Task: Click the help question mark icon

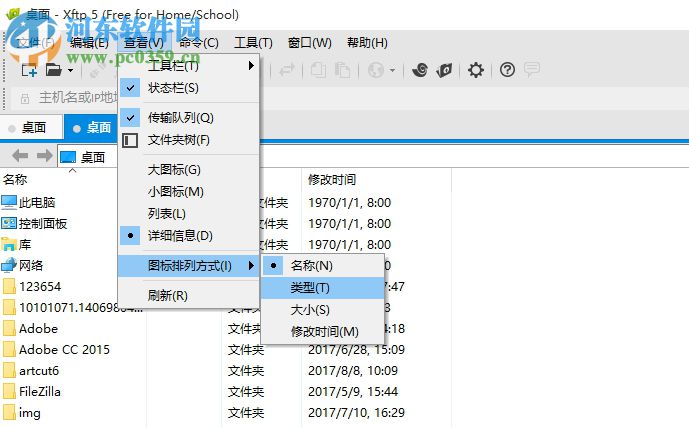Action: (x=507, y=69)
